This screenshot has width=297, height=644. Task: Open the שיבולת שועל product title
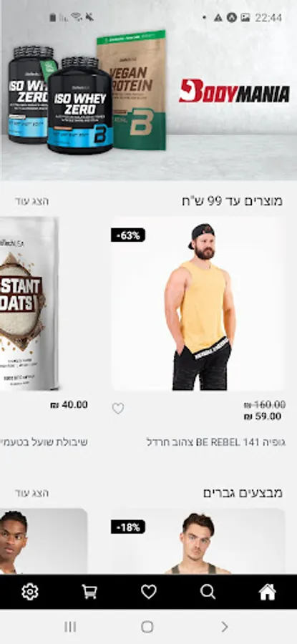(x=44, y=442)
